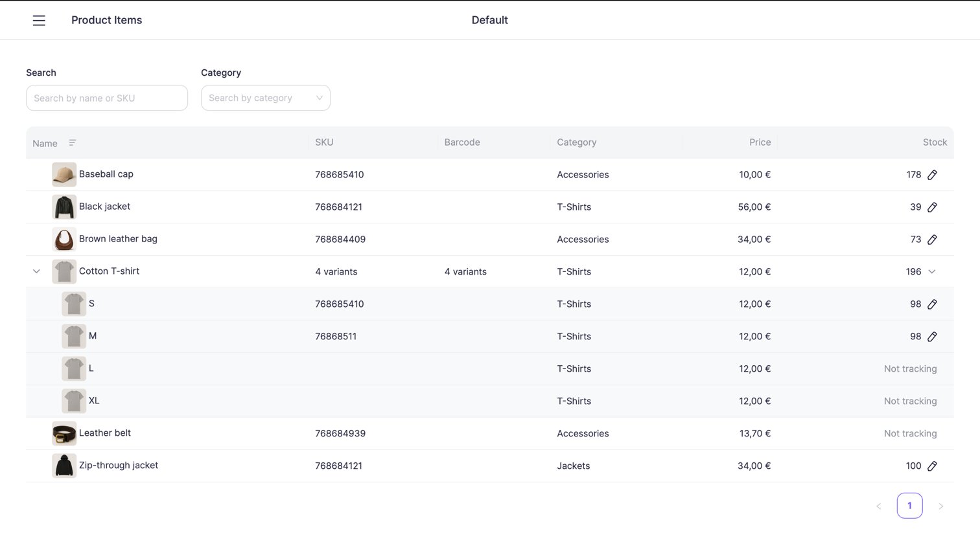The height and width of the screenshot is (542, 980).
Task: Edit the stock of the M variant
Action: pos(933,336)
